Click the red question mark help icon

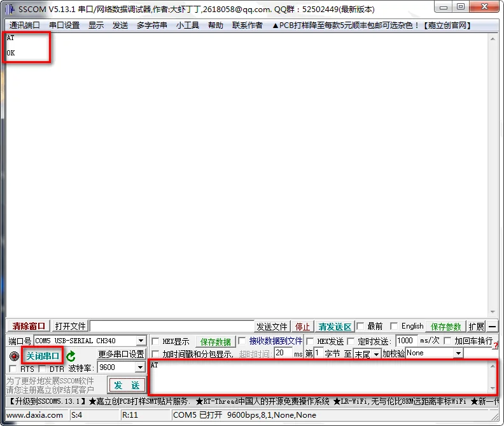pos(496,346)
